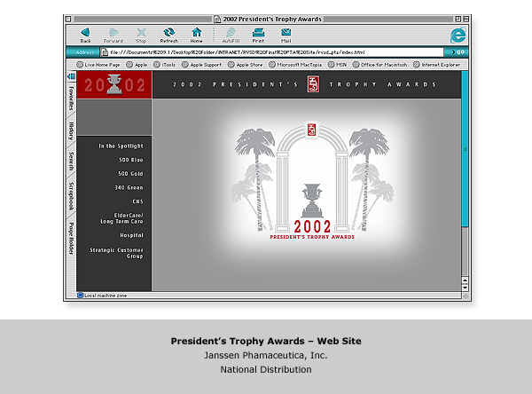The width and height of the screenshot is (532, 394).
Task: Click the document icon in the title bar
Action: tap(217, 19)
